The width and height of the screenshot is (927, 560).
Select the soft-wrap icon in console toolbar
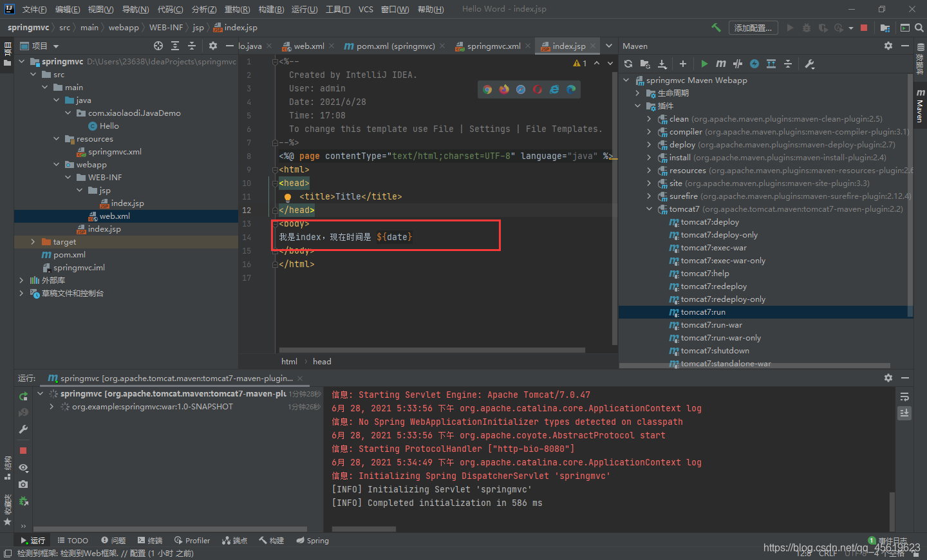[904, 397]
